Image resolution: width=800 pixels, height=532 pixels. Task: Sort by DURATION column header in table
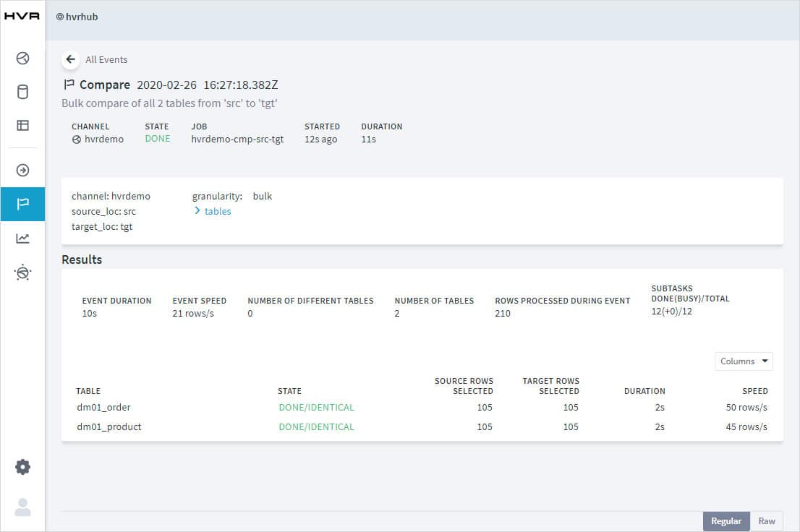pos(644,391)
